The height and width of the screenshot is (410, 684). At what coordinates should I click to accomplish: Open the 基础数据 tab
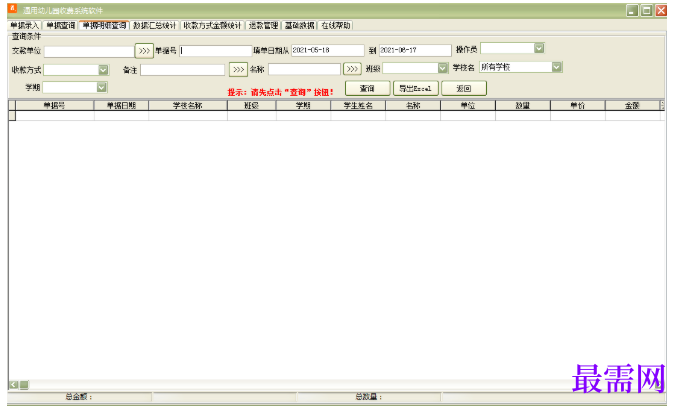pos(300,25)
